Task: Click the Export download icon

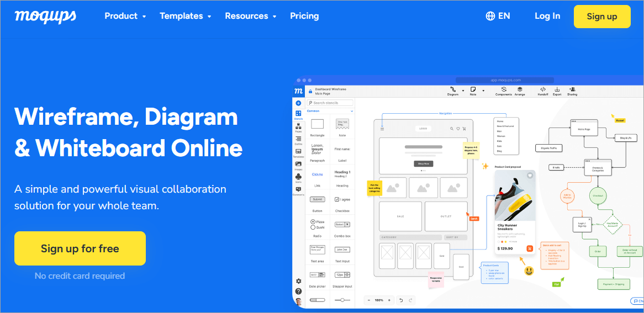Action: [x=557, y=89]
